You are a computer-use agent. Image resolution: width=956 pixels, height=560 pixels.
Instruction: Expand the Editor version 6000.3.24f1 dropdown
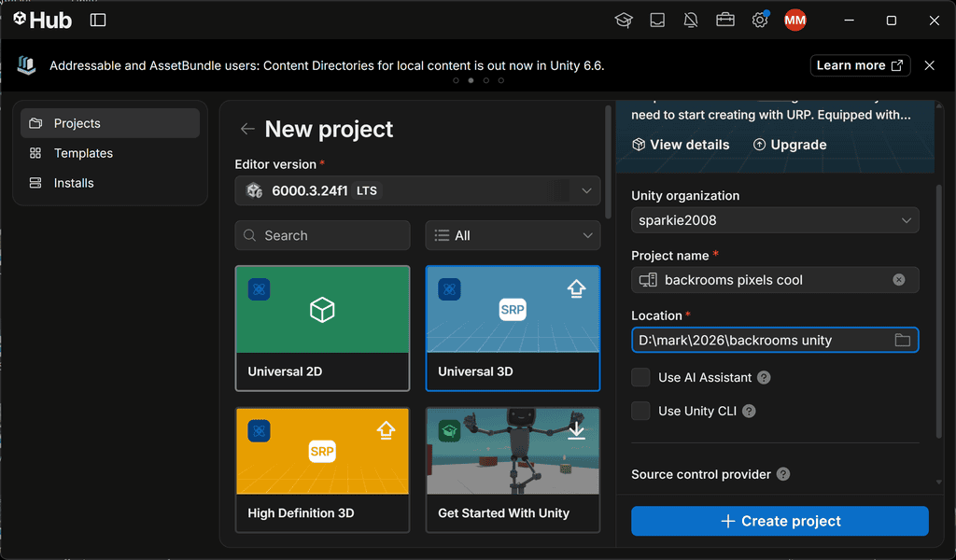coord(417,190)
